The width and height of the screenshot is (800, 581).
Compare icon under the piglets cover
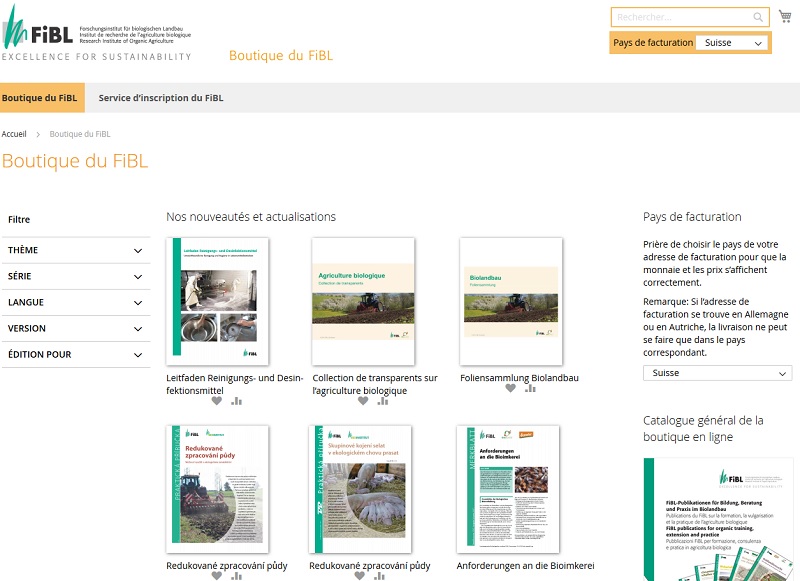tap(379, 576)
